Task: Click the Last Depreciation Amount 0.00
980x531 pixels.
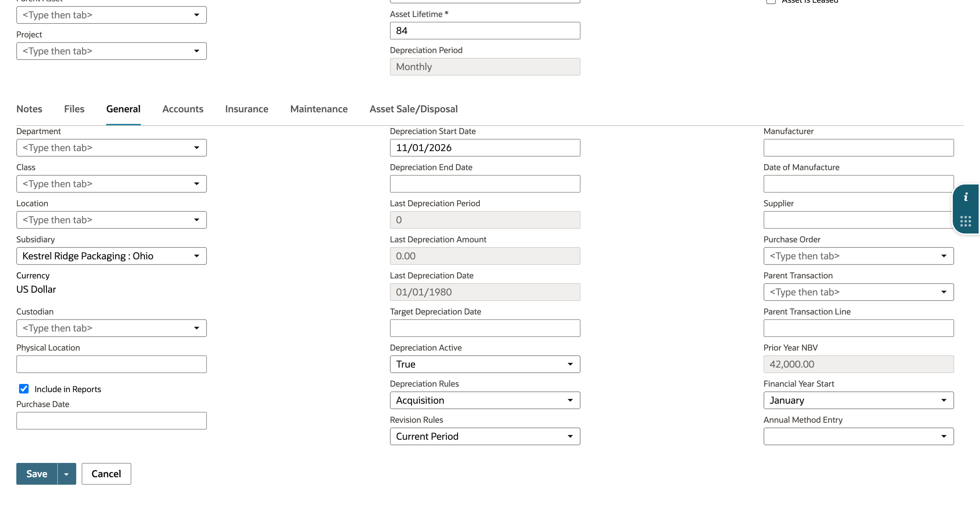Action: [x=485, y=256]
